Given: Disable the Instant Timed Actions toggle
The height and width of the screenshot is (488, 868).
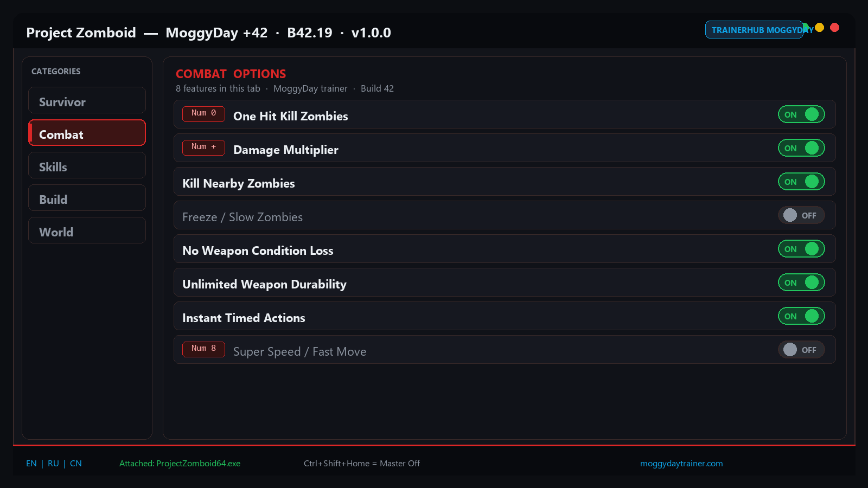Looking at the screenshot, I should [801, 316].
